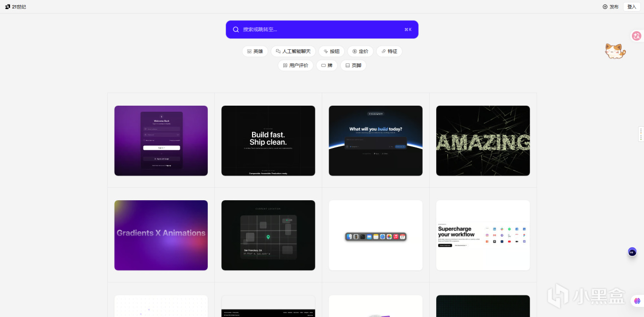The image size is (644, 317).
Task: Filter by 英雄 category
Action: pos(255,51)
